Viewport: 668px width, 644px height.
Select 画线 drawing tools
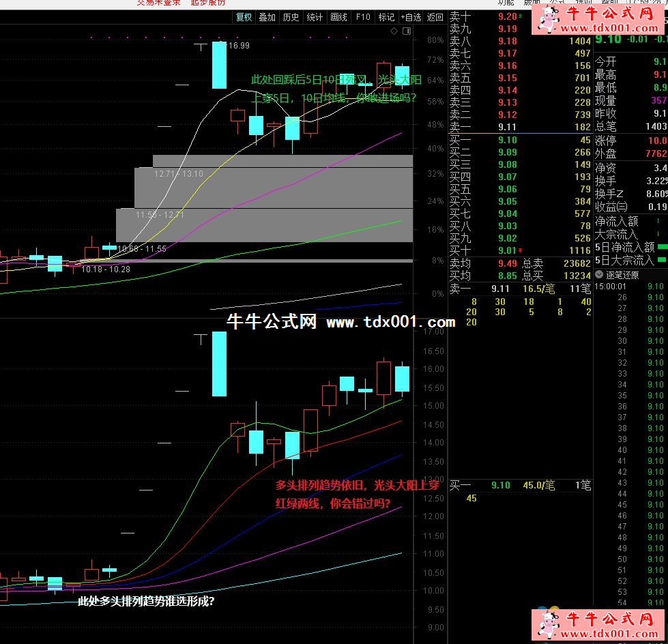click(338, 17)
